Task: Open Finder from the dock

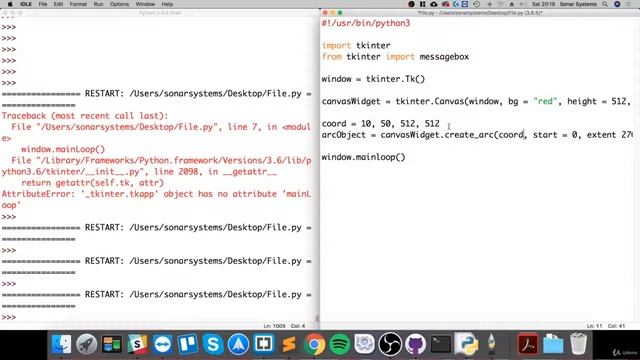Action: pyautogui.click(x=61, y=344)
